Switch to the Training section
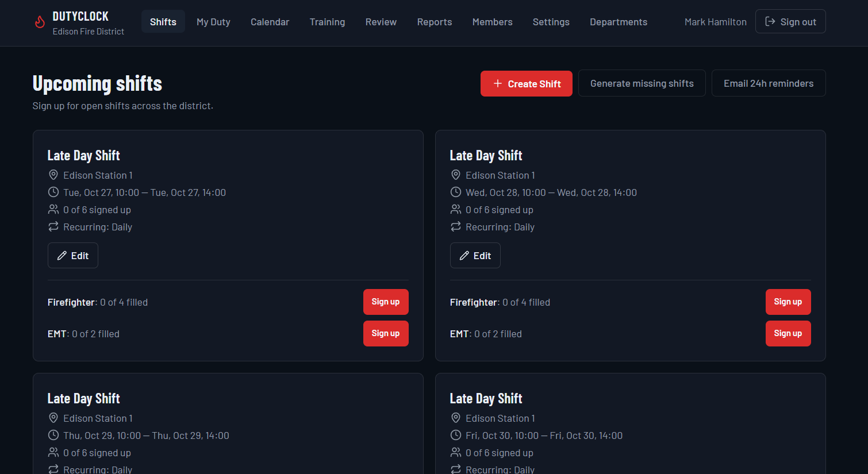Screen dimensions: 868x474 (x=327, y=22)
